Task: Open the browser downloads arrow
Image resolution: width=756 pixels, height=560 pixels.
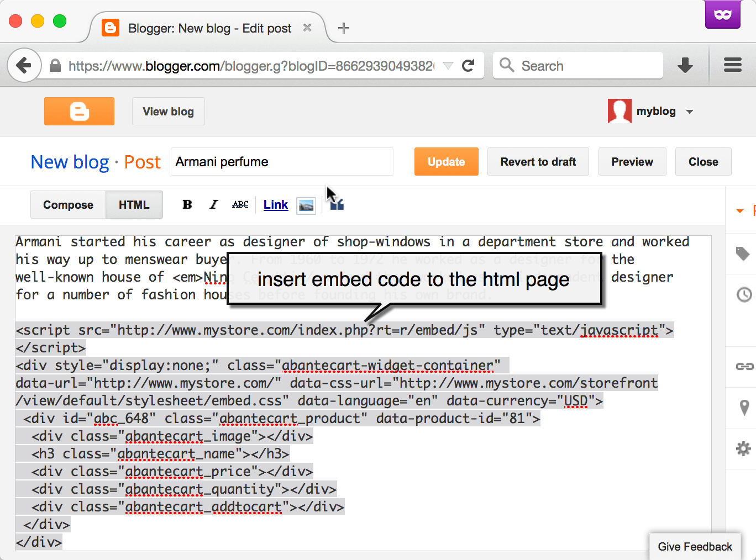Action: point(685,66)
